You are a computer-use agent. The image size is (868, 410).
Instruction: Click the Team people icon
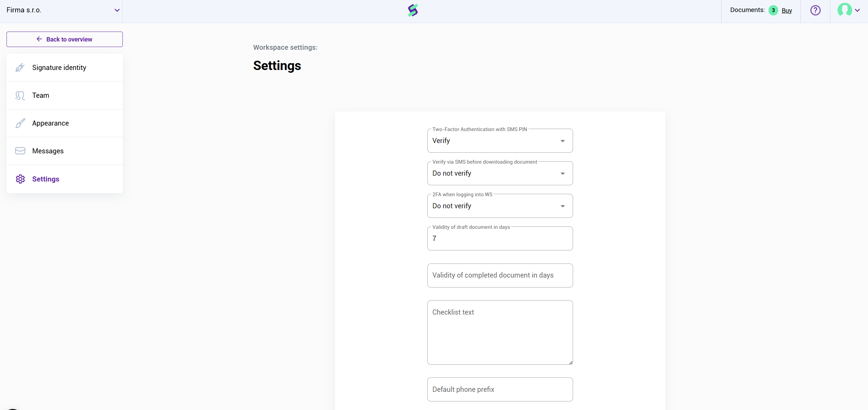pyautogui.click(x=20, y=95)
